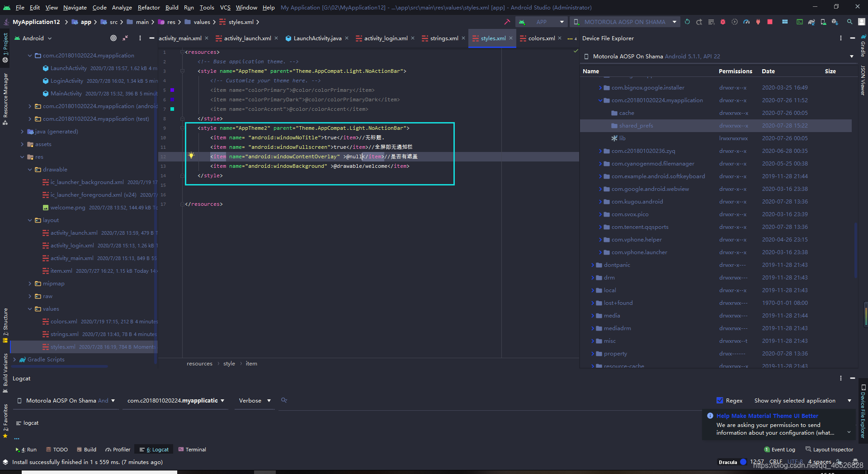868x474 pixels.
Task: Collapse the drawable folder in project tree
Action: pos(30,170)
